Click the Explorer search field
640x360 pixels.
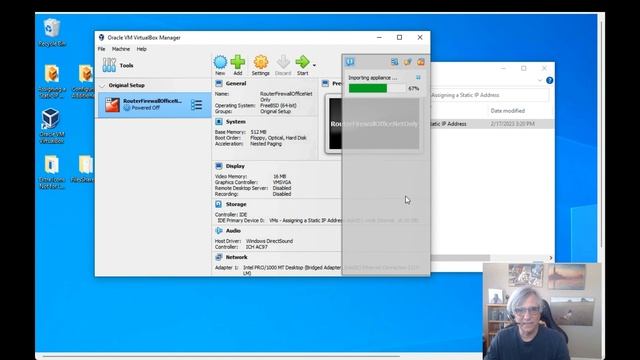pyautogui.click(x=490, y=95)
